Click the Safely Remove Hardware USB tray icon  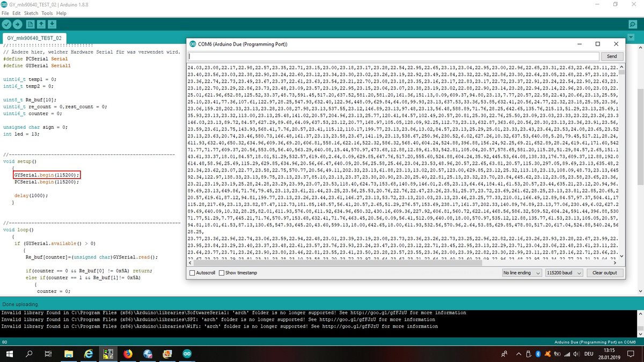point(528,354)
